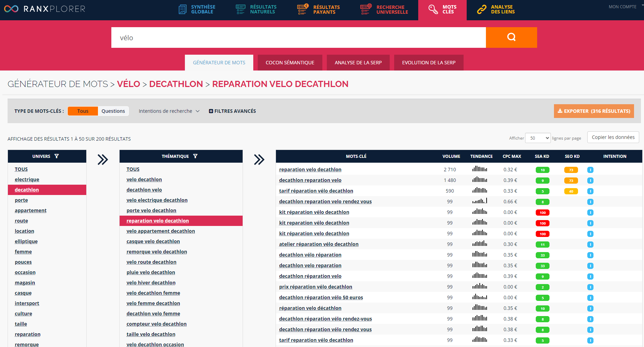Select Générateur de mots tab
Image resolution: width=644 pixels, height=347 pixels.
[219, 63]
